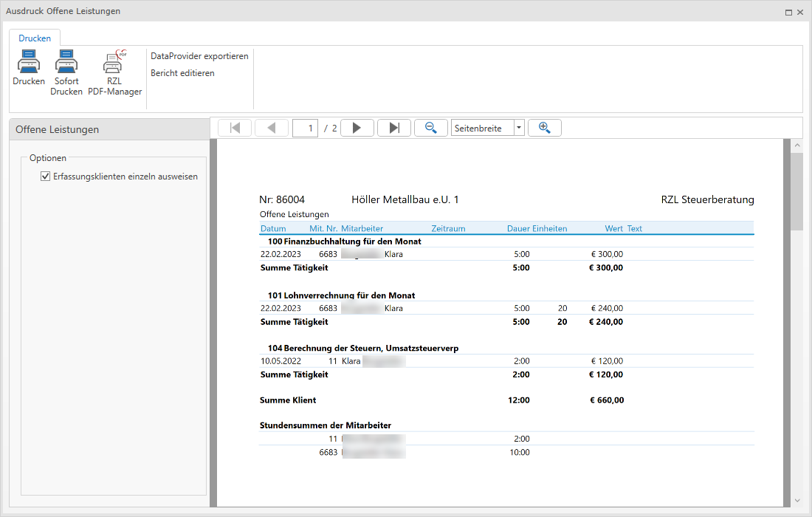Go to the previous report page
The image size is (812, 517).
pos(272,128)
